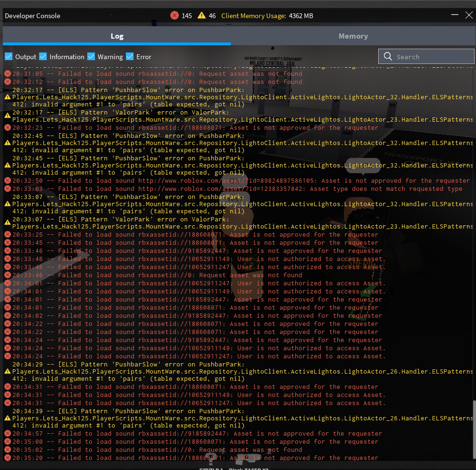Viewport: 476px width, 470px height.
Task: Click error icon on the 20:31:05 log entry
Action: [x=8, y=73]
